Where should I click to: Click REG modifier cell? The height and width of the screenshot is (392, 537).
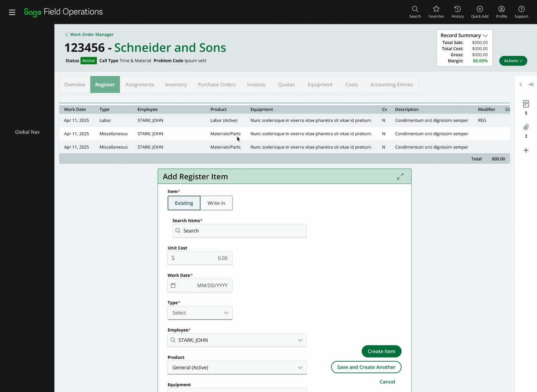[482, 120]
